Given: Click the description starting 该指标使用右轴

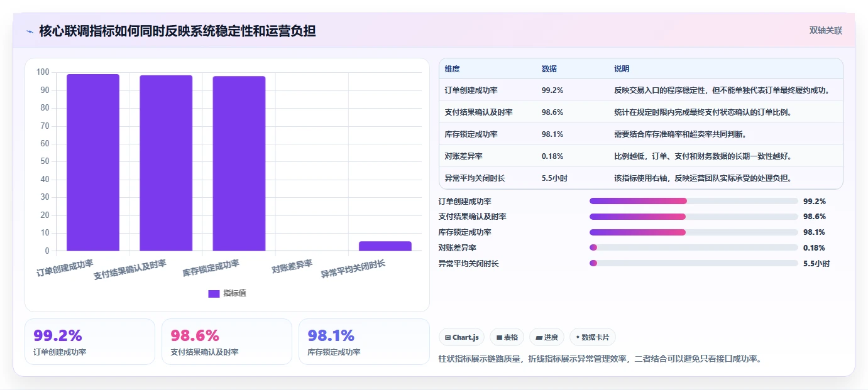Looking at the screenshot, I should pos(703,178).
